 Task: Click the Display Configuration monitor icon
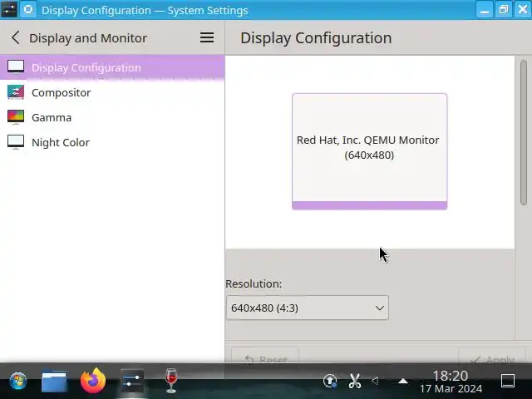(16, 67)
